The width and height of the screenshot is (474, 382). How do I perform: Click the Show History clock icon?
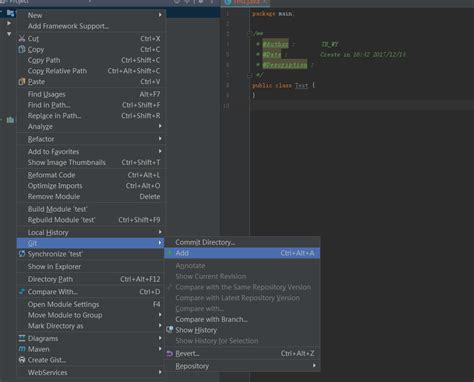[x=170, y=330]
